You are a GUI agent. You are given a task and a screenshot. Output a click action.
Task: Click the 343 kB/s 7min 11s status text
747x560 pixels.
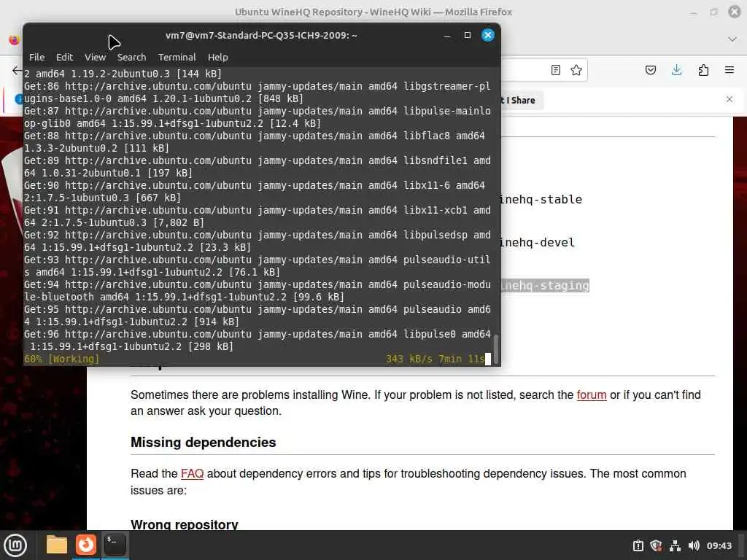pos(435,359)
